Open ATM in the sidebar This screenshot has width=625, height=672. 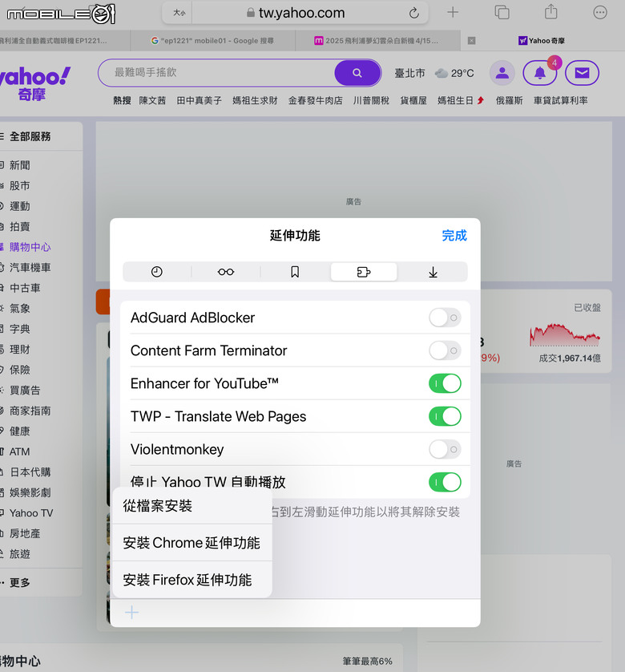point(20,451)
